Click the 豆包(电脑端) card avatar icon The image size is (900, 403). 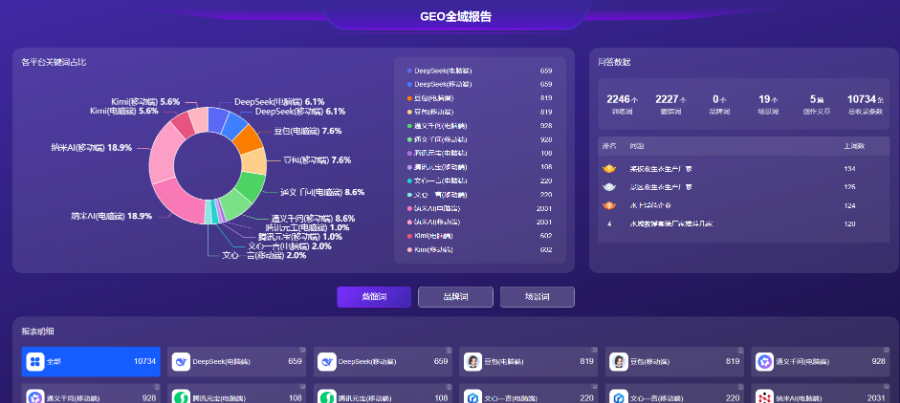473,362
